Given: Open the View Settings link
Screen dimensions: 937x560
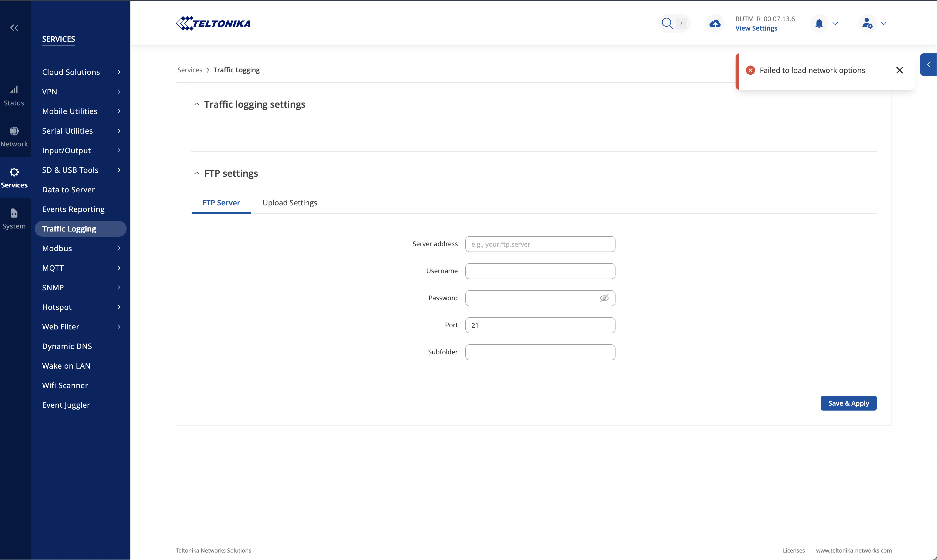Looking at the screenshot, I should pos(756,28).
